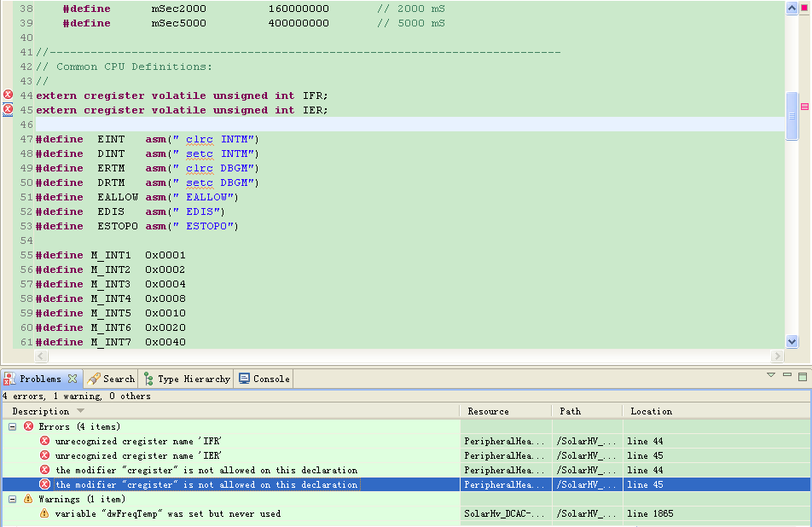
Task: Collapse the Warnings group
Action: [x=13, y=499]
